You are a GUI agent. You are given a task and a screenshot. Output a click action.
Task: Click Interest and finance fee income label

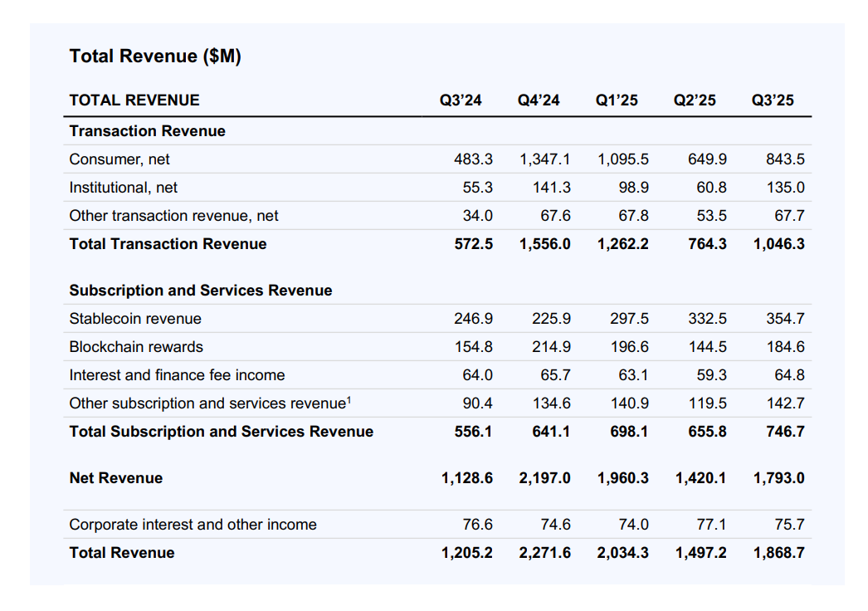click(x=177, y=375)
